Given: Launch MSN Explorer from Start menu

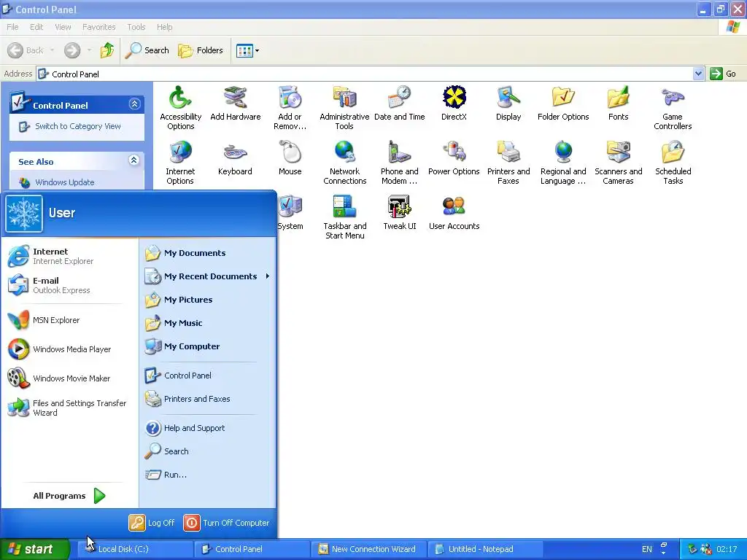Looking at the screenshot, I should point(68,320).
